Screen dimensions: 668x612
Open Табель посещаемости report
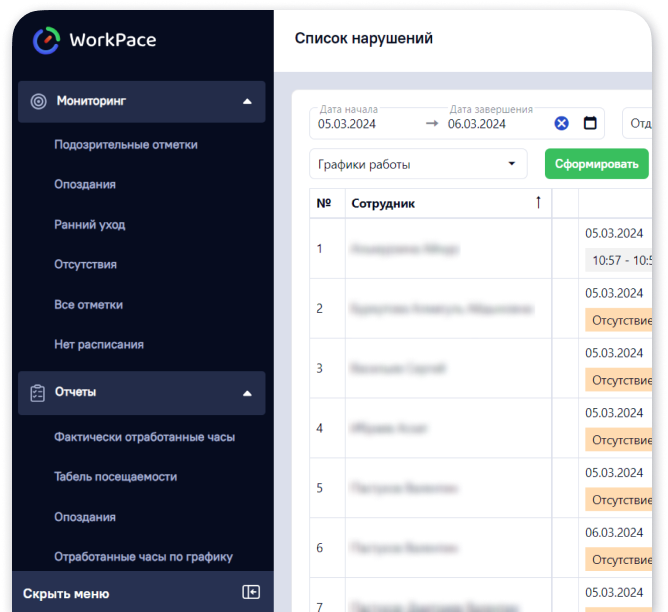coord(116,477)
